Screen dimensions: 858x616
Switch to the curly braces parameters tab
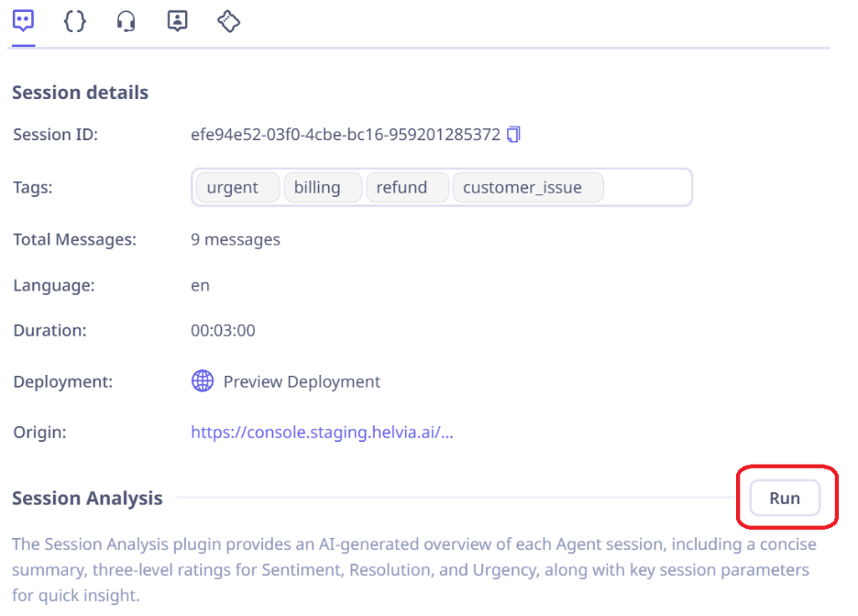coord(74,21)
